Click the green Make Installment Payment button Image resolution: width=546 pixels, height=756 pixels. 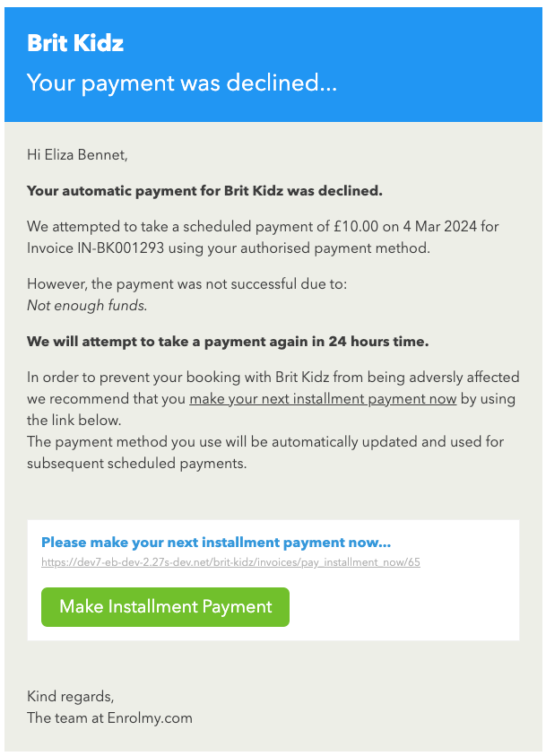165,606
